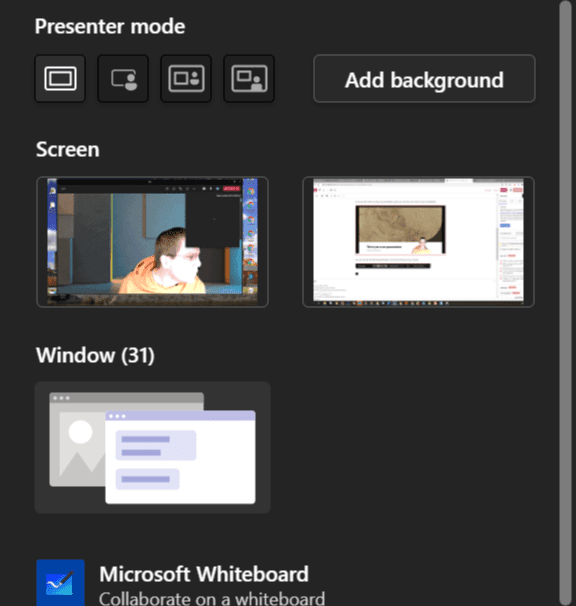Image resolution: width=576 pixels, height=606 pixels.
Task: Select the Reporter presenter mode icon
Action: 249,78
